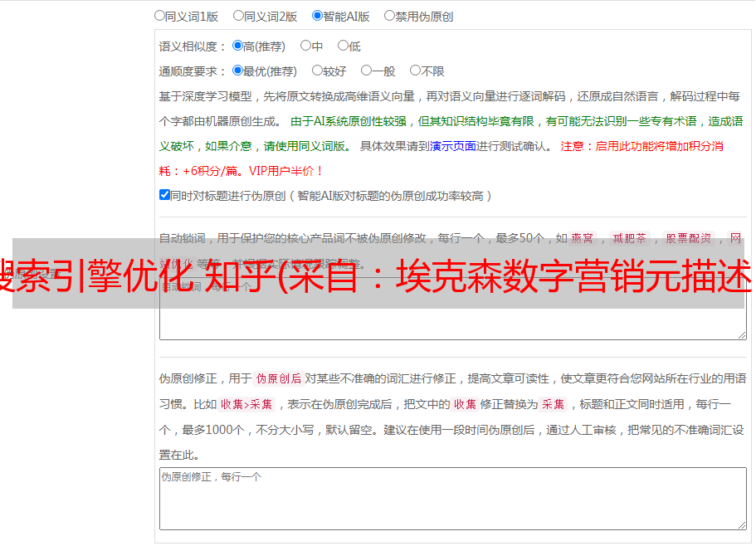
Task: Select the 同义词1版 radio option
Action: [x=159, y=16]
